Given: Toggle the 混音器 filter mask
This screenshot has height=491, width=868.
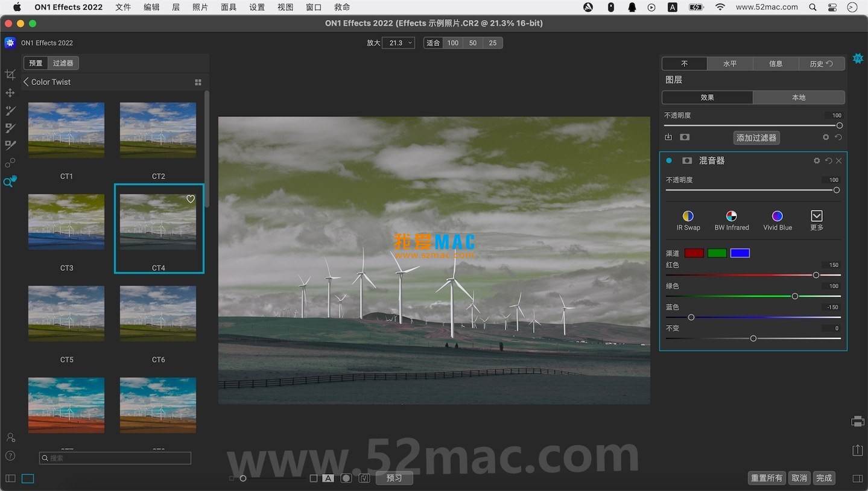Looking at the screenshot, I should point(687,160).
